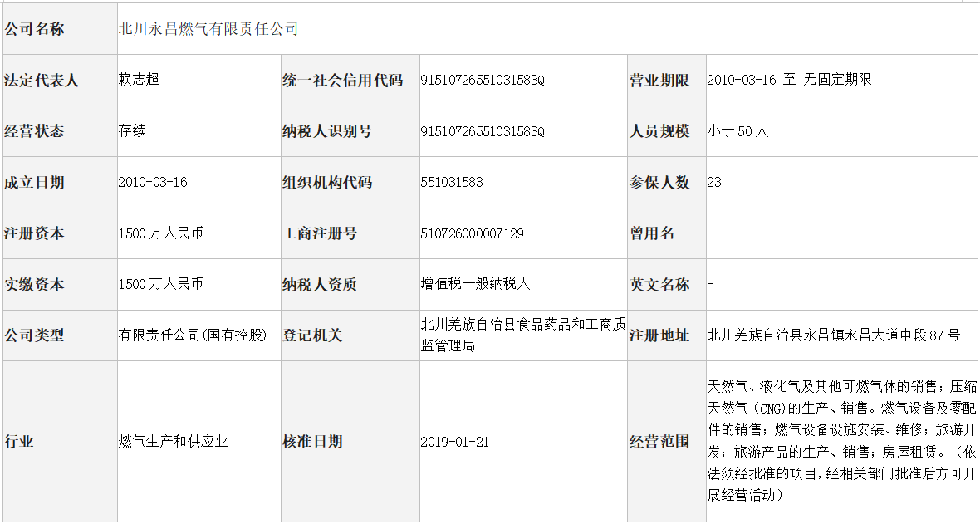Click the 注册资本 value 1500万人民币
This screenshot has height=524, width=980.
coord(160,233)
